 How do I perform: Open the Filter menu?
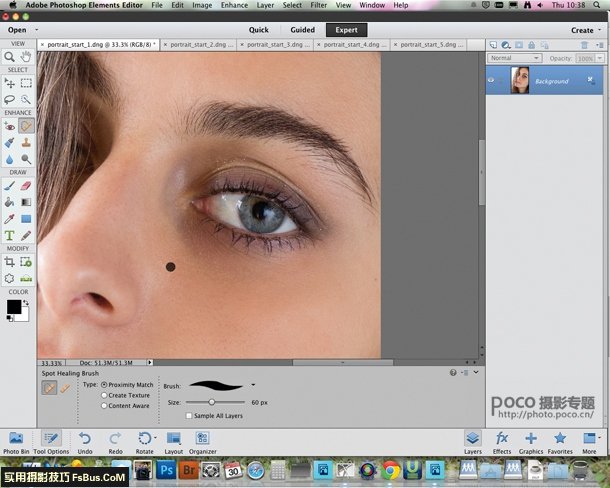pyautogui.click(x=317, y=5)
